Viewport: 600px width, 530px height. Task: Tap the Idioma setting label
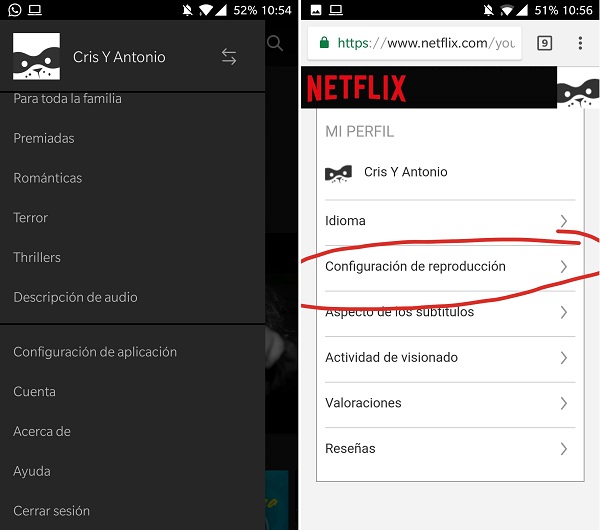[345, 221]
